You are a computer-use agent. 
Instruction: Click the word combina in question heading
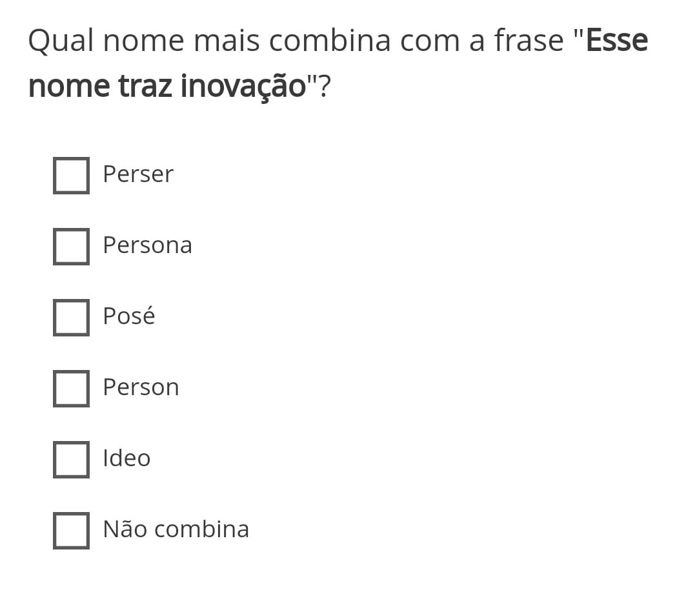330,41
